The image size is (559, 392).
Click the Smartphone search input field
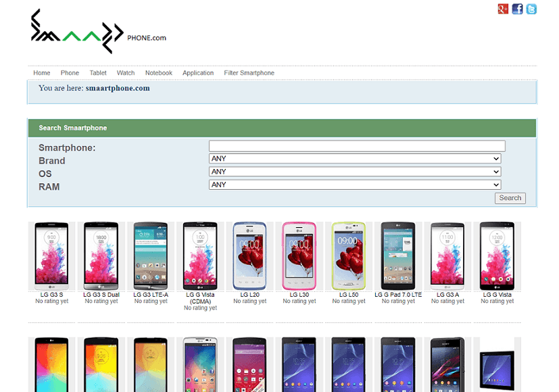pos(356,145)
